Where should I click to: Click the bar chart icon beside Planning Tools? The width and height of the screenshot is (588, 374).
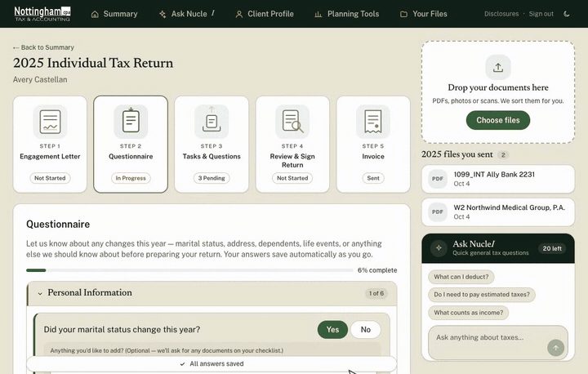pyautogui.click(x=318, y=14)
